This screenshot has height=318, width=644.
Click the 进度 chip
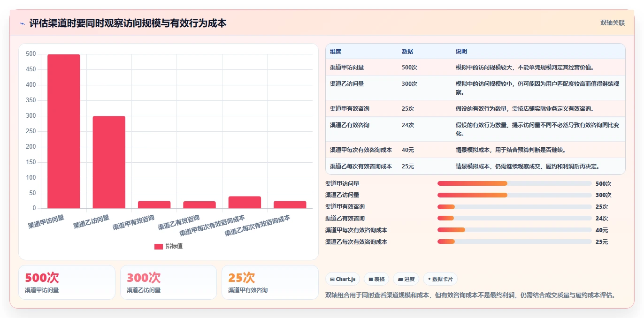coord(406,279)
